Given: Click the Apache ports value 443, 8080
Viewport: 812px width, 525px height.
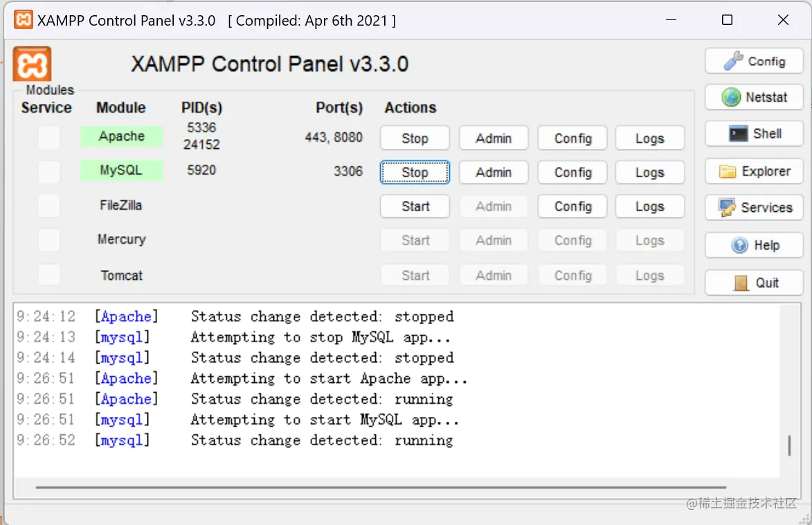Looking at the screenshot, I should (334, 137).
